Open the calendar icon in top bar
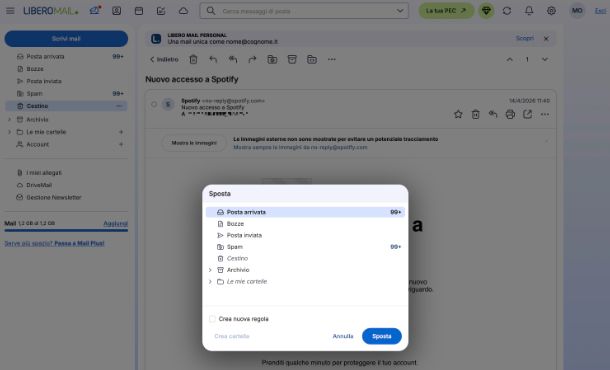The image size is (610, 370). [138, 11]
